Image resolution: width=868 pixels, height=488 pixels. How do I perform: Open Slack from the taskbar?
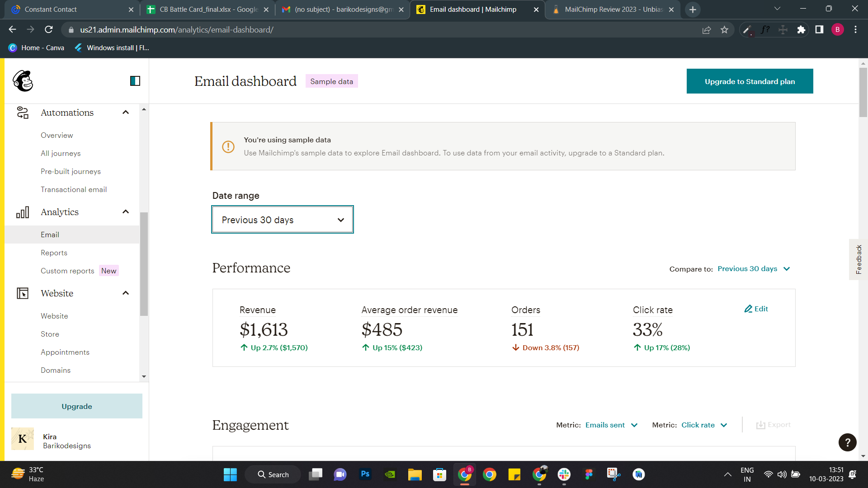(564, 474)
